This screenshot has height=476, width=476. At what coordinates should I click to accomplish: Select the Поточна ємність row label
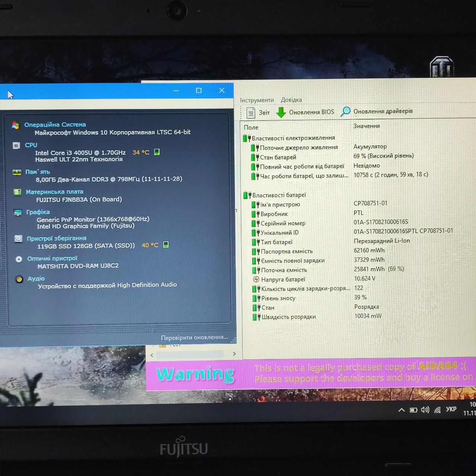(x=284, y=270)
